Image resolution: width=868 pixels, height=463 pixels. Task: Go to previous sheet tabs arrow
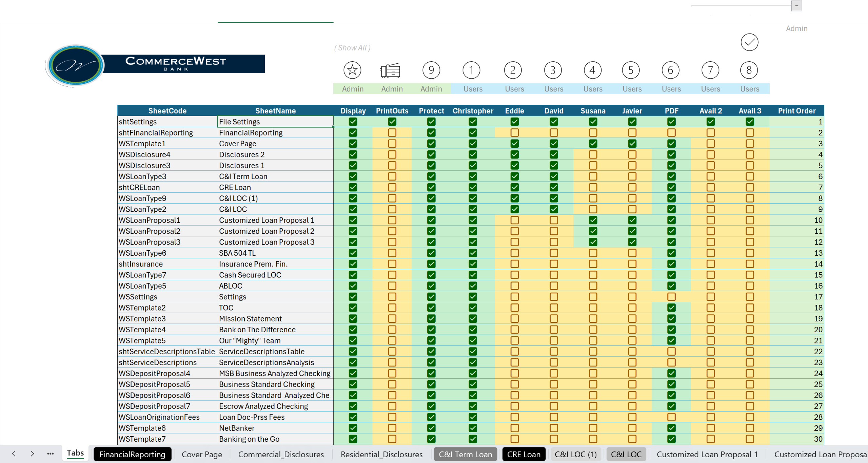pyautogui.click(x=14, y=454)
